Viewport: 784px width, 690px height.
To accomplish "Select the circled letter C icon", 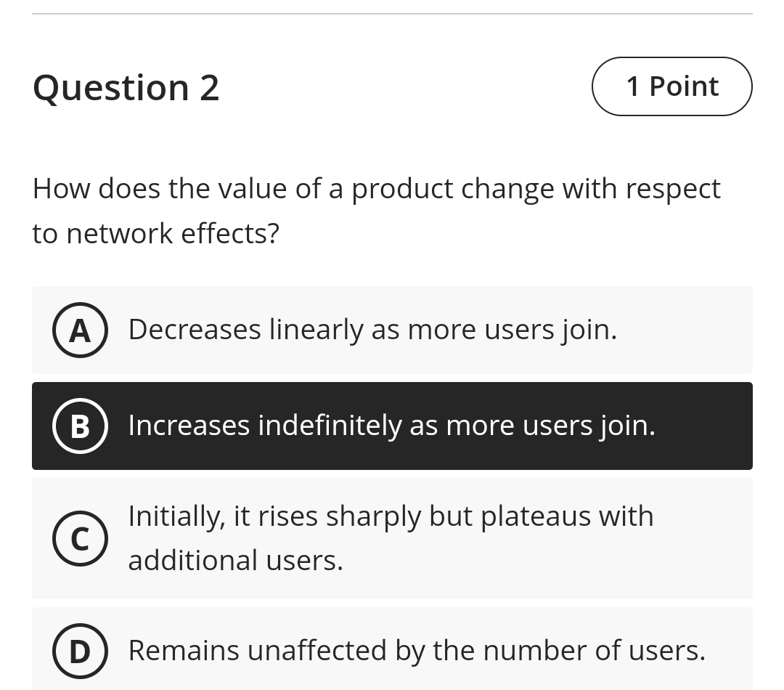I will coord(80,537).
